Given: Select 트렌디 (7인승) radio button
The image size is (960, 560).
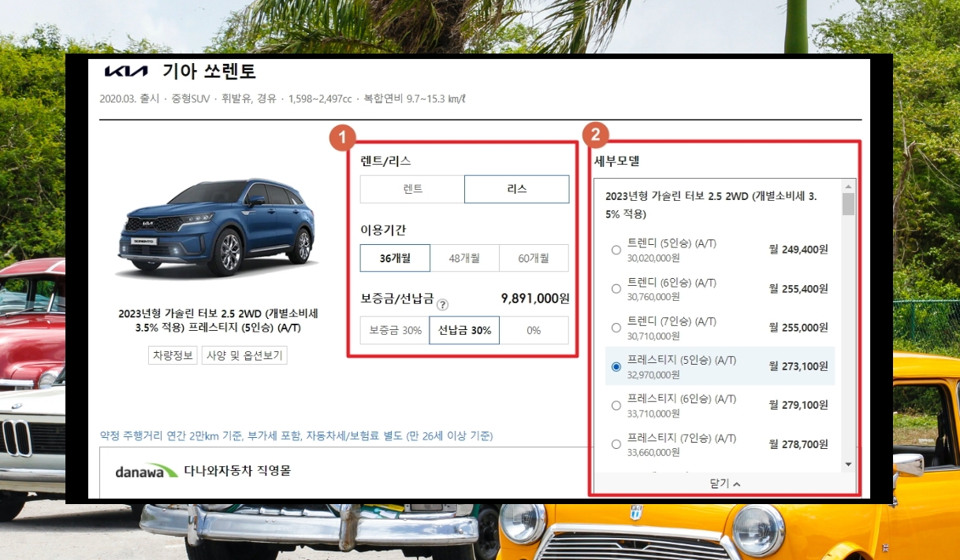Looking at the screenshot, I should pos(616,328).
